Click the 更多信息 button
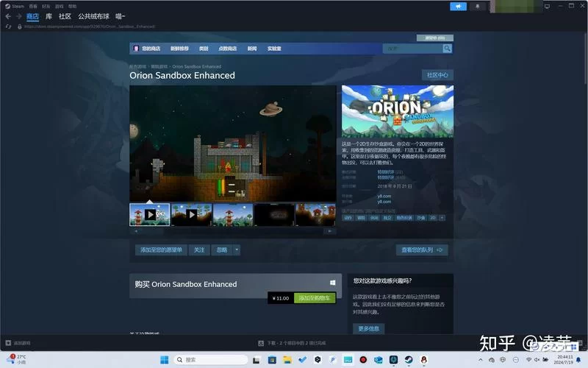The height and width of the screenshot is (368, 588). coord(369,328)
